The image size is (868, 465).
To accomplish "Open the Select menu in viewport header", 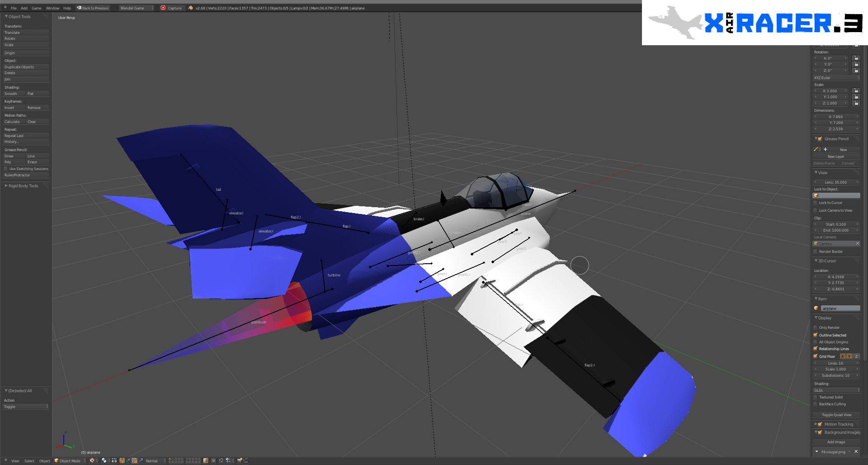I will [29, 461].
